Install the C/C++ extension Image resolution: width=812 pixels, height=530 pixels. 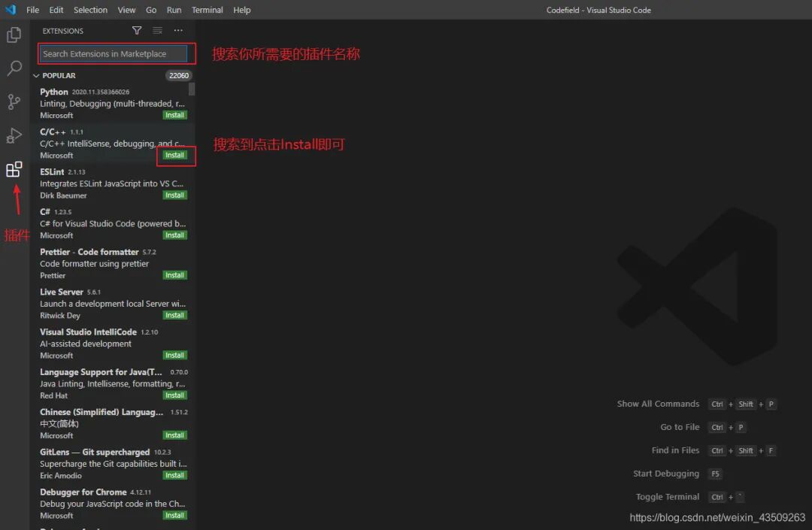tap(174, 155)
